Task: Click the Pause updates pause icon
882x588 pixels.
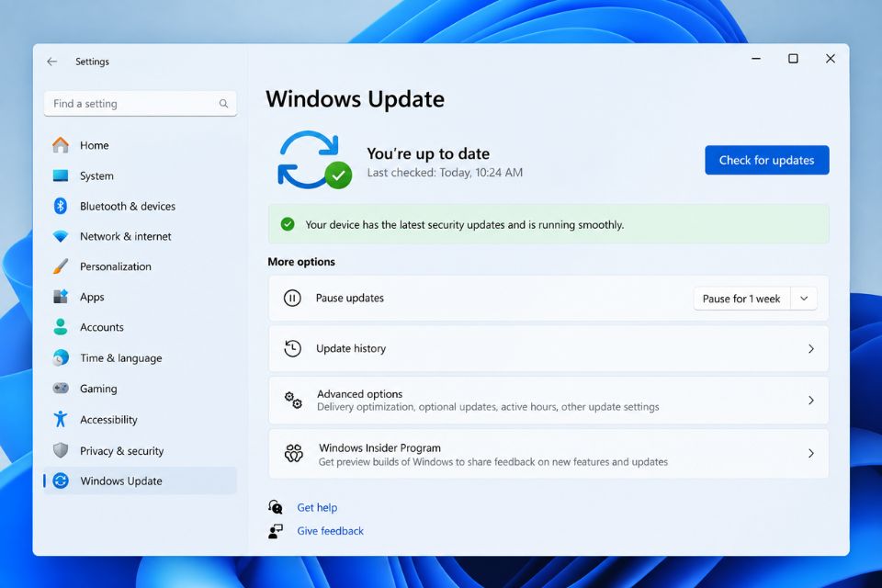Action: tap(292, 299)
